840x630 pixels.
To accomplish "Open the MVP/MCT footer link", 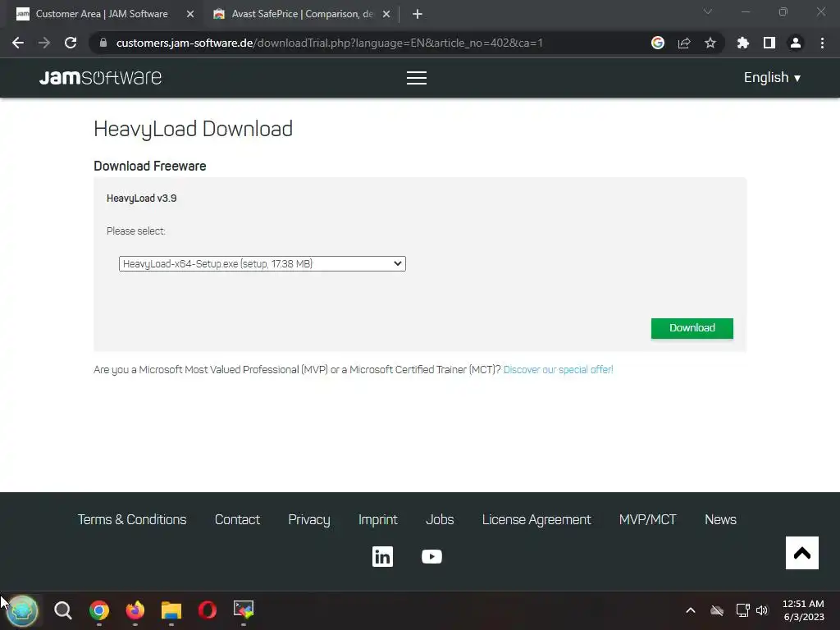I will point(648,519).
